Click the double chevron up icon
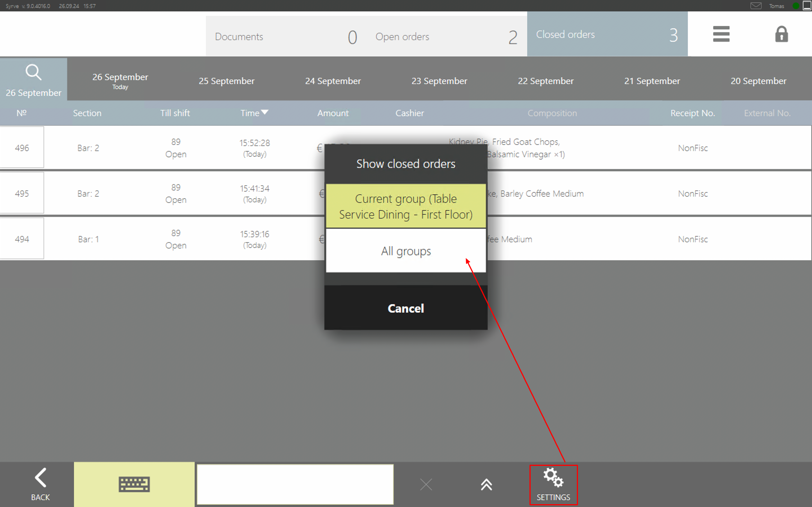 tap(486, 484)
